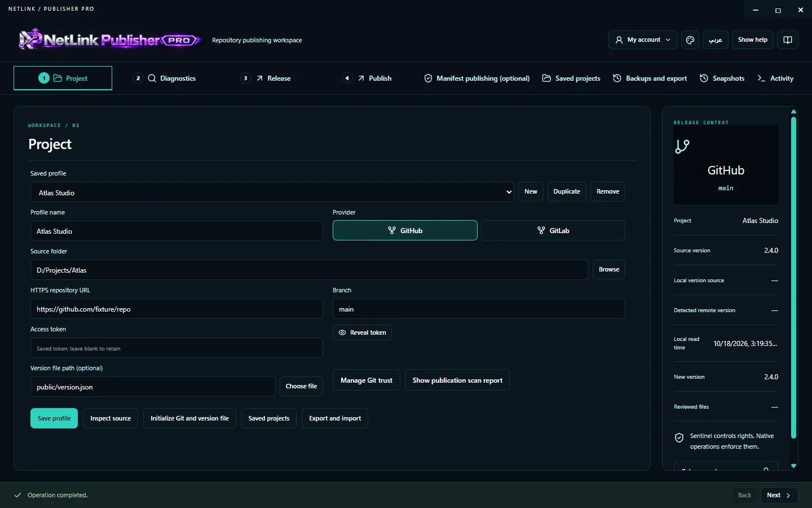This screenshot has height=508, width=812.
Task: Switch language using the عربي button
Action: [716, 40]
